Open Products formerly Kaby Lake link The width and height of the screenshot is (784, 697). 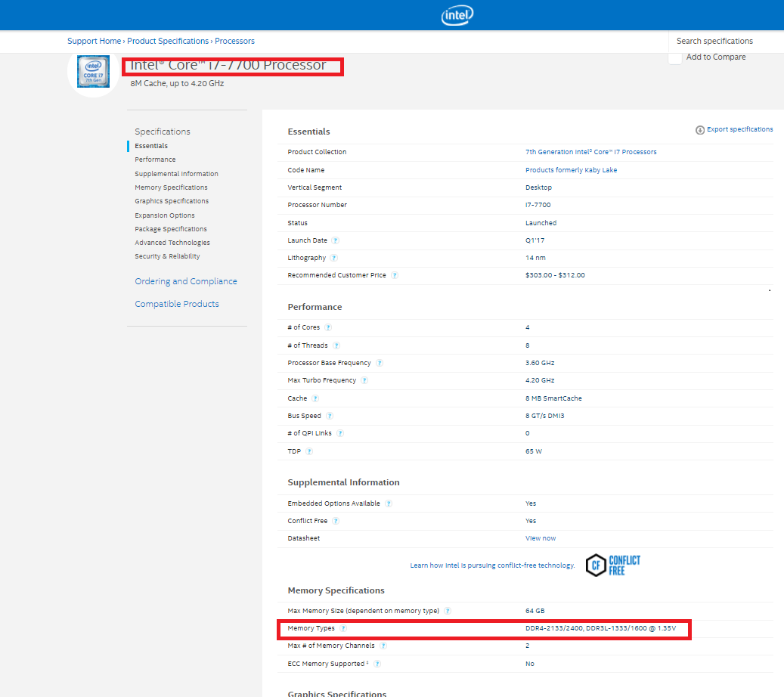[571, 170]
